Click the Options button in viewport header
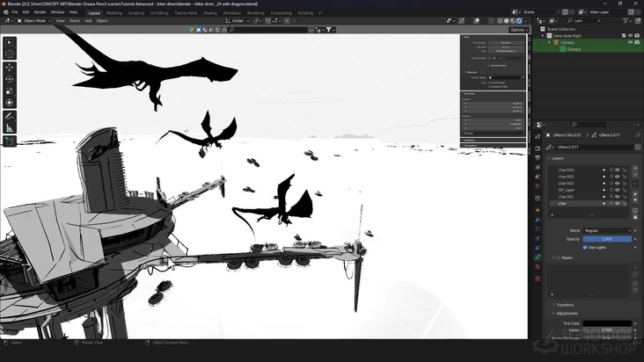The image size is (644, 362). 518,29
